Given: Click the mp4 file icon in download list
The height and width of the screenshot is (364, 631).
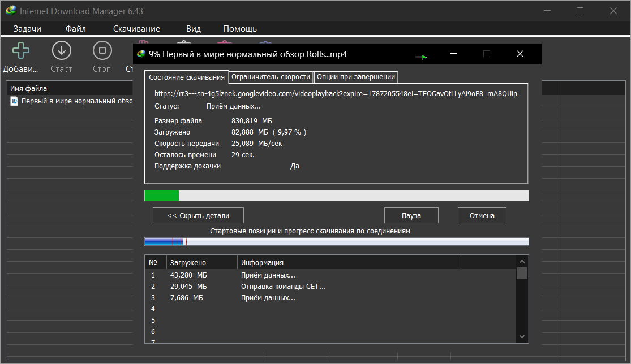Looking at the screenshot, I should pyautogui.click(x=14, y=101).
